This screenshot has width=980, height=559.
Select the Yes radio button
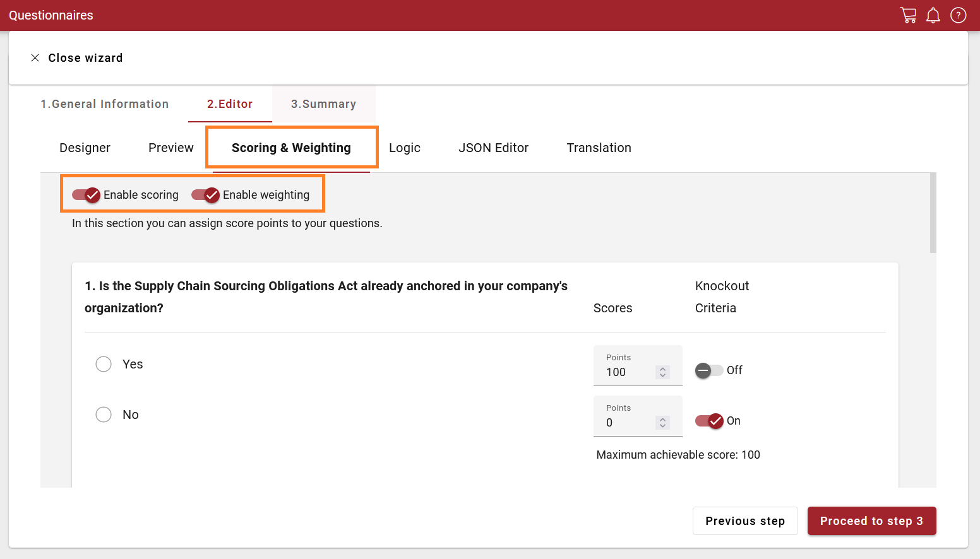point(104,364)
